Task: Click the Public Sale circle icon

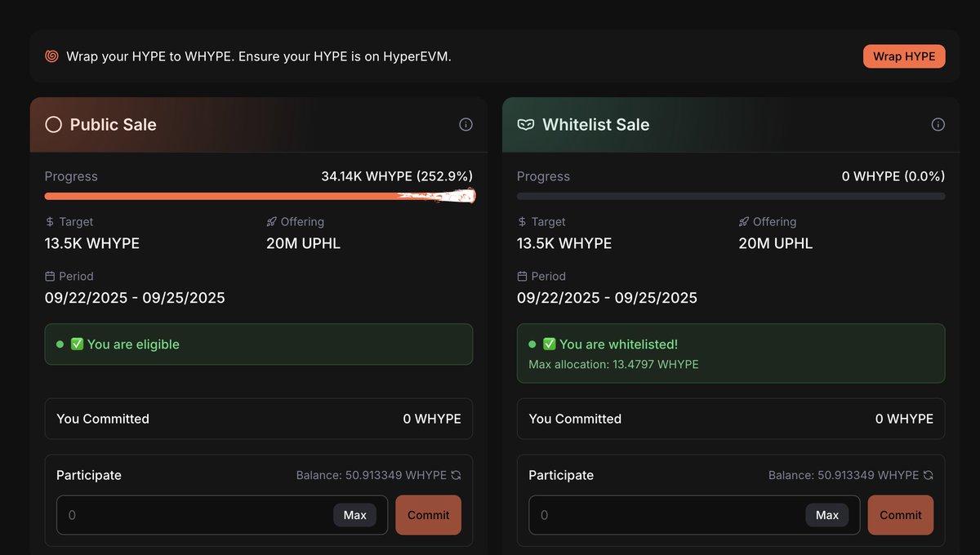Action: coord(53,125)
